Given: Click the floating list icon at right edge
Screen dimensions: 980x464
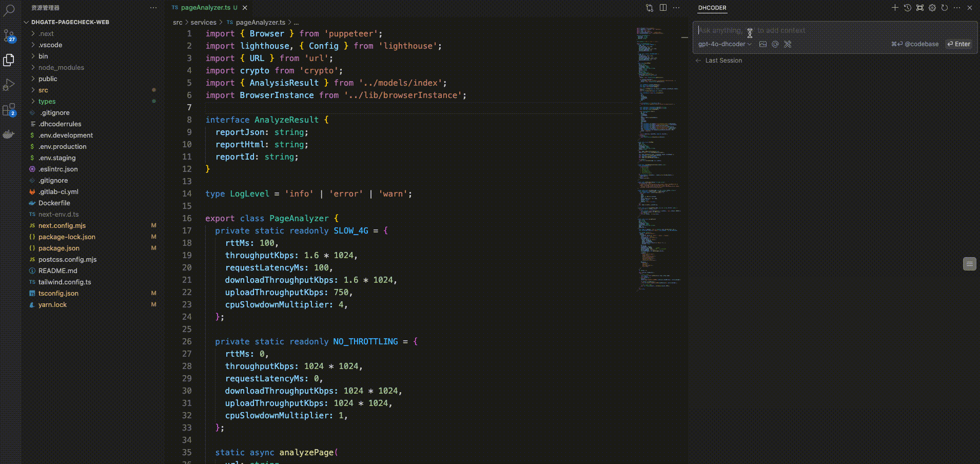Looking at the screenshot, I should pyautogui.click(x=969, y=264).
